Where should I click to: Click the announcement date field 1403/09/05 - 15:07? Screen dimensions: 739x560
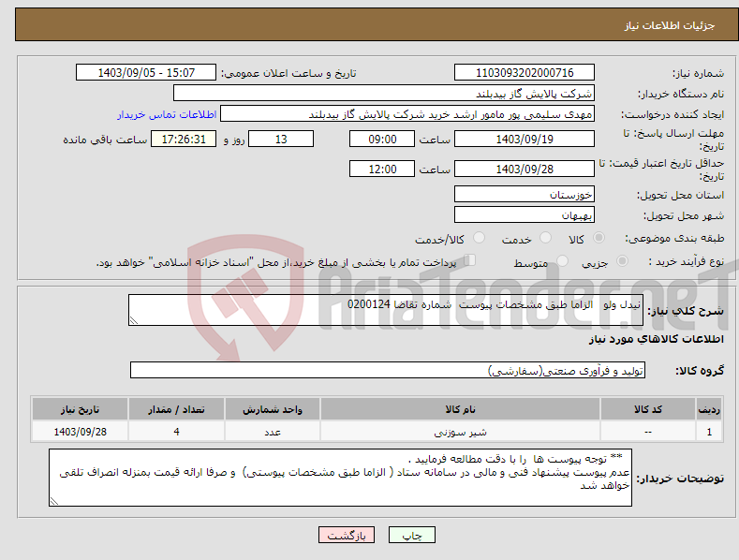click(146, 73)
